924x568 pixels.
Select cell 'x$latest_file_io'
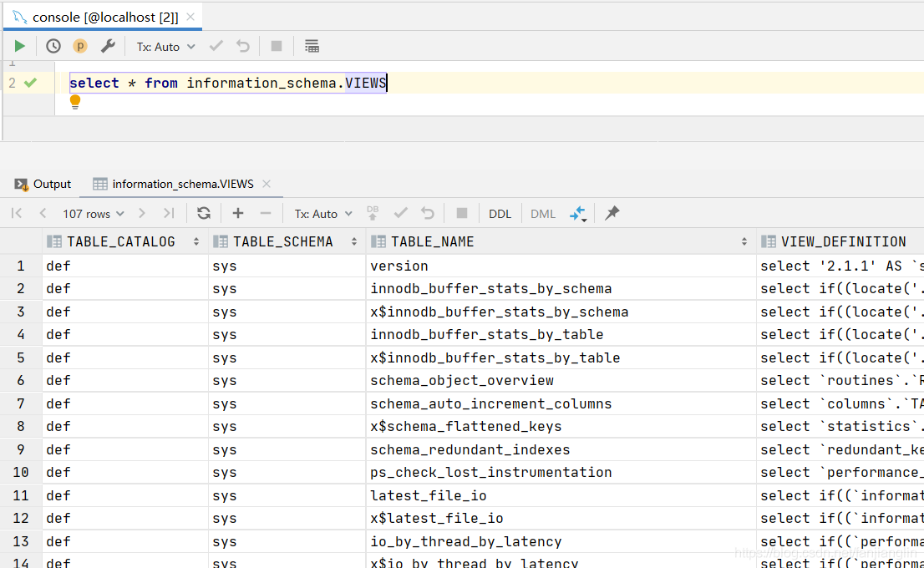(561, 519)
